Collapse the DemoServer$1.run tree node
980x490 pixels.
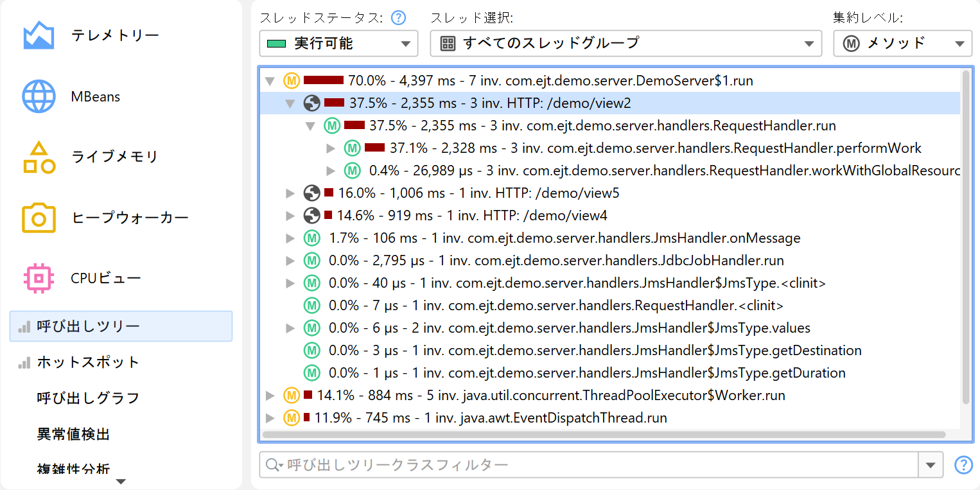pyautogui.click(x=270, y=82)
